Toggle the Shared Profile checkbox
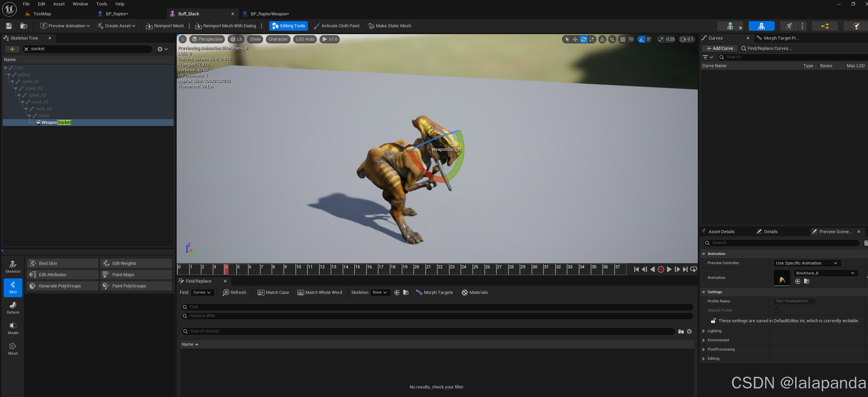 [776, 311]
